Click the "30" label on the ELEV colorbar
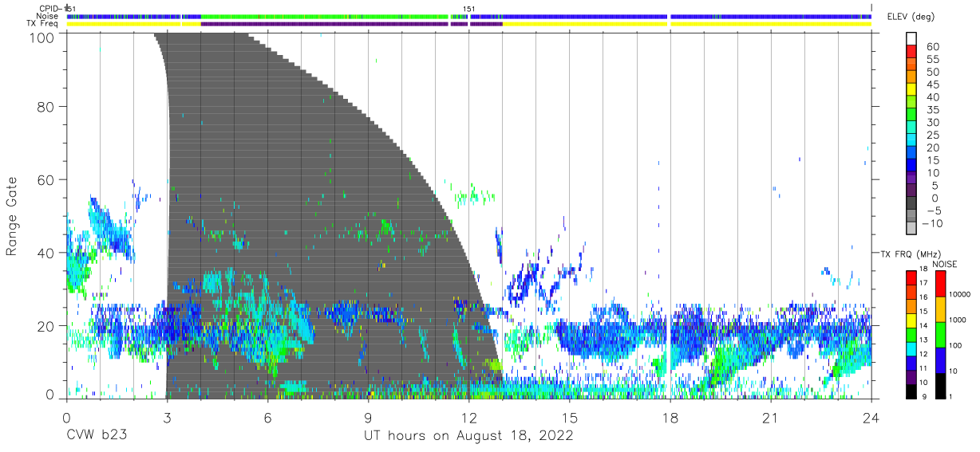The height and width of the screenshot is (452, 980). point(933,122)
